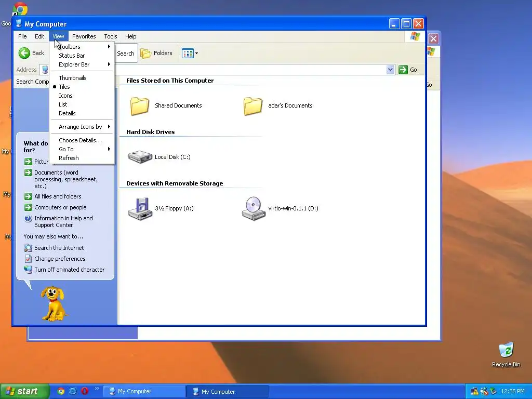This screenshot has height=399, width=532.
Task: Launch Opera from the quick launch bar
Action: point(85,391)
